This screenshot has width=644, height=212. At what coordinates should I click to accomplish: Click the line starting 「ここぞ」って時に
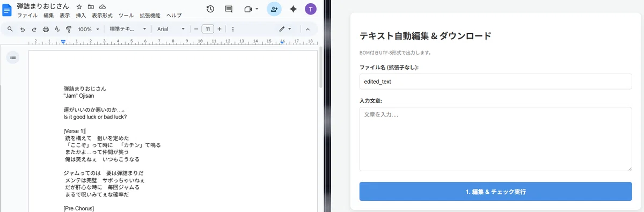(x=113, y=145)
